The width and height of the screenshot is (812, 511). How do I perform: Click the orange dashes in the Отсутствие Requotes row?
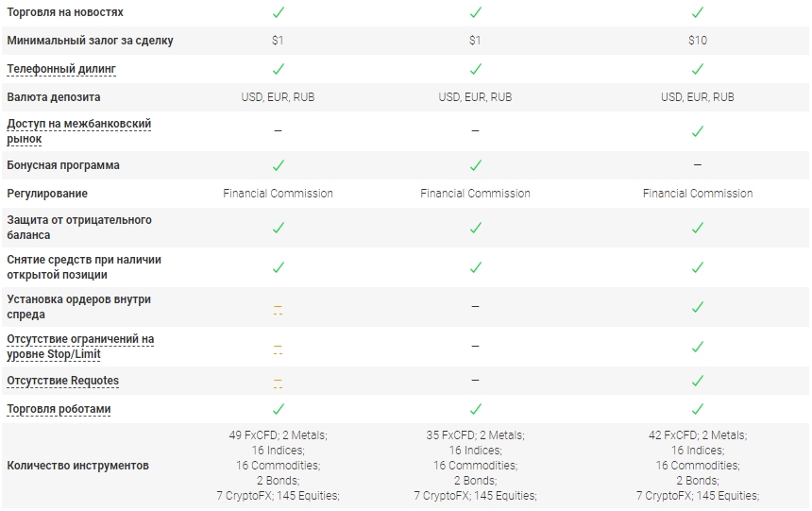click(x=278, y=382)
